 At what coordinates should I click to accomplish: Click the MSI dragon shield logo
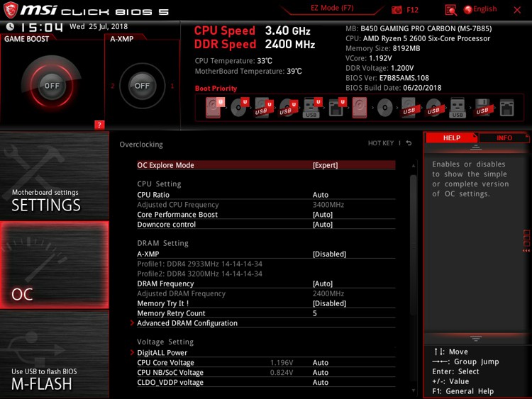point(10,10)
